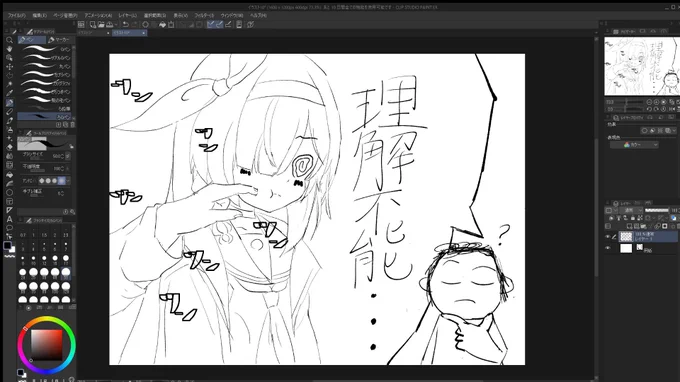Click the zoom out icon in Navigator
The image size is (680, 382).
(x=649, y=102)
